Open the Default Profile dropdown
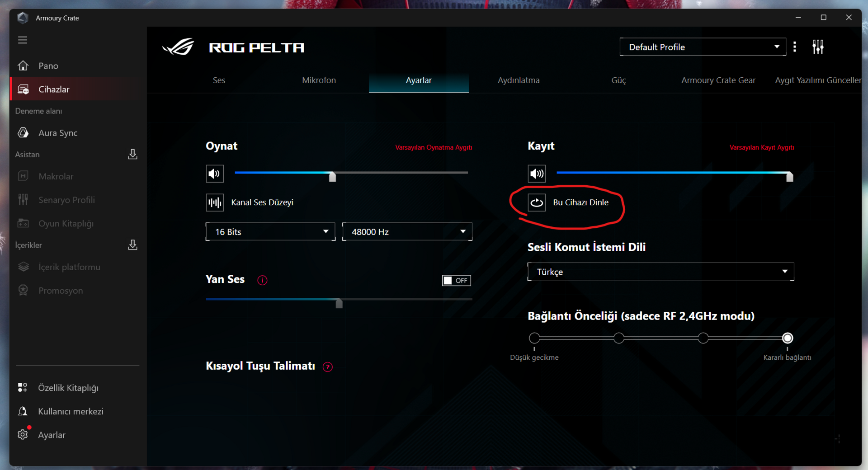The image size is (868, 470). point(703,47)
